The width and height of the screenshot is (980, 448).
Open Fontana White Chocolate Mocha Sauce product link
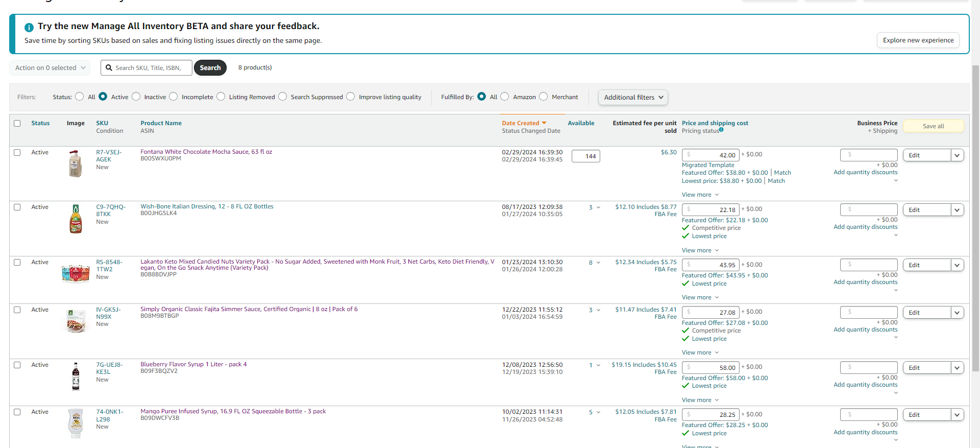click(206, 152)
